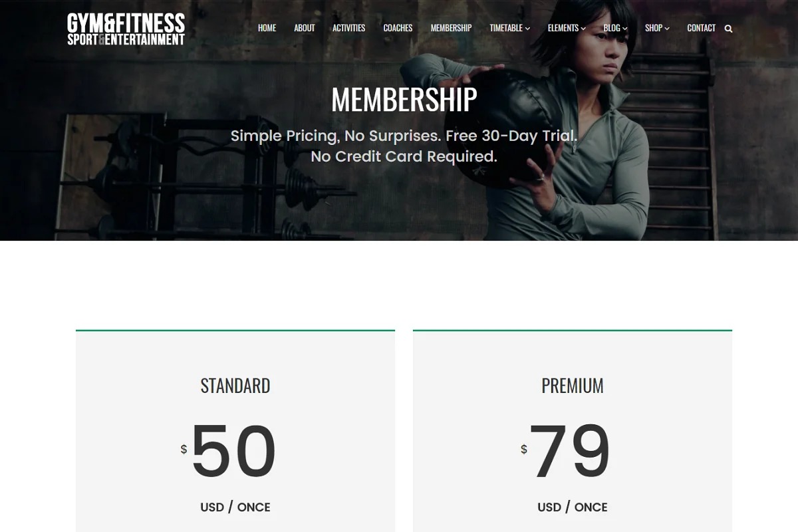
Task: Expand the Shop dropdown menu
Action: 657,28
